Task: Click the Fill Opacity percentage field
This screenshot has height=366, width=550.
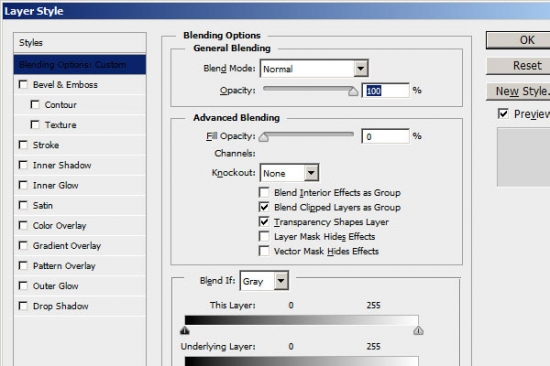Action: [385, 136]
